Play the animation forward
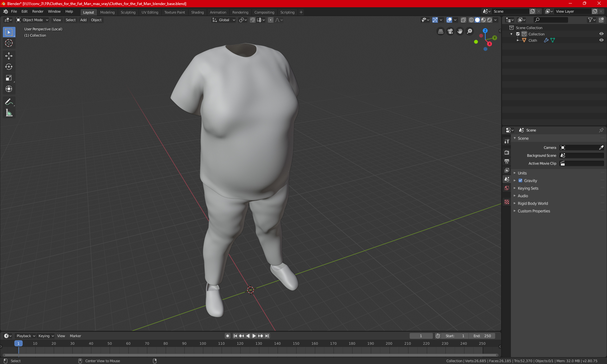Screen dimensions: 607x364 tap(254, 336)
